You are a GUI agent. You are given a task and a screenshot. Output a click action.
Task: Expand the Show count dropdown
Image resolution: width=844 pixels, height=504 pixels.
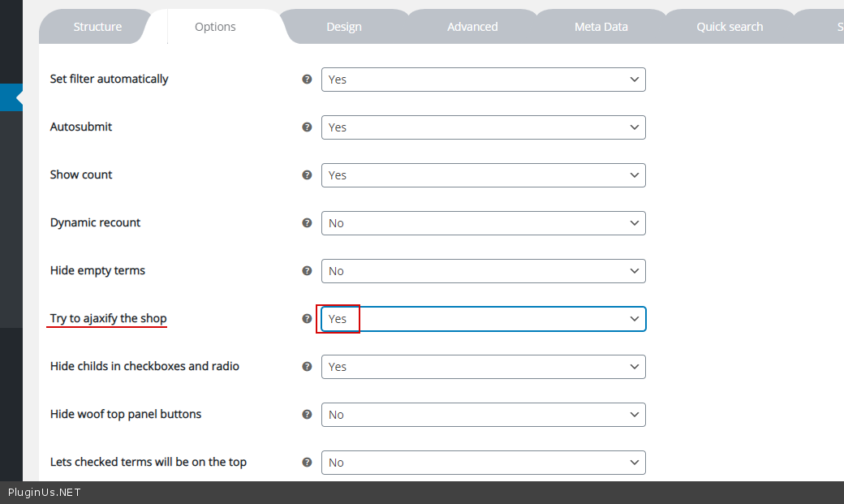tap(483, 175)
